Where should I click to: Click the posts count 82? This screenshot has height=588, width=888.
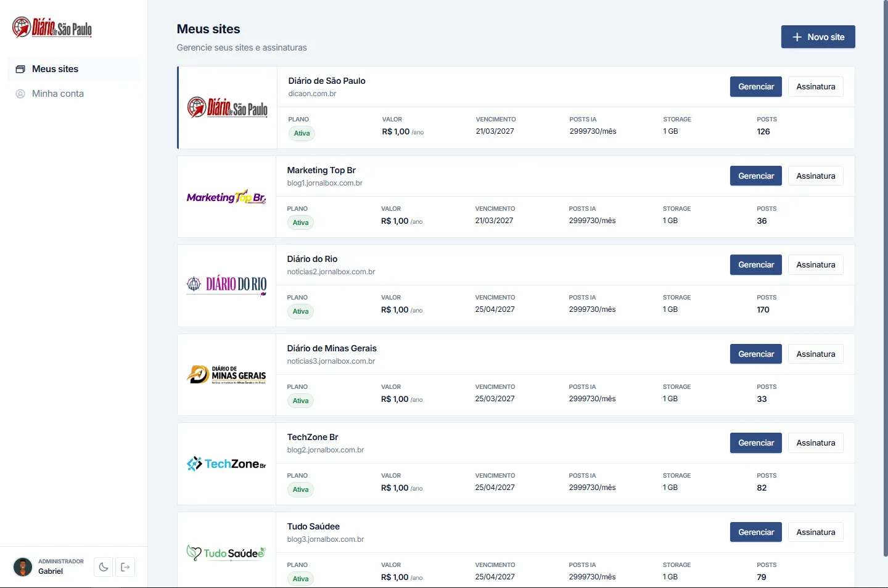point(762,488)
